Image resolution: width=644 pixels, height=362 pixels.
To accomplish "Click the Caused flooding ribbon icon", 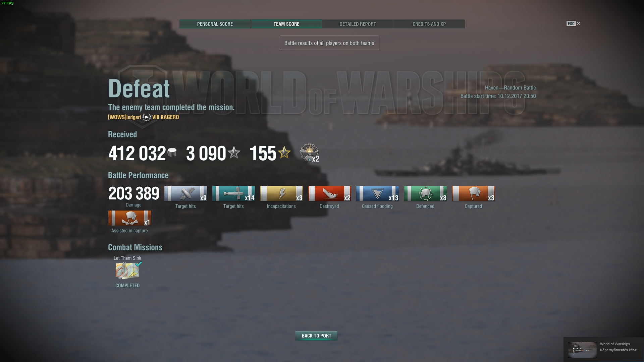I will 377,194.
